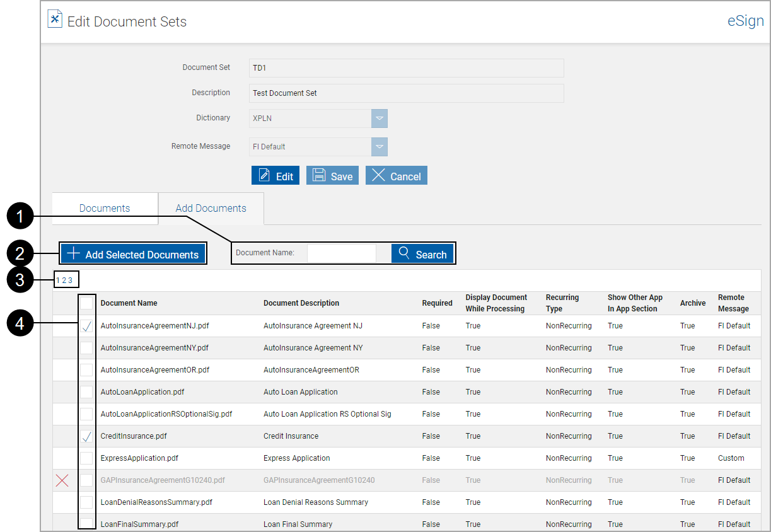Open the Dictionary dropdown

[380, 118]
